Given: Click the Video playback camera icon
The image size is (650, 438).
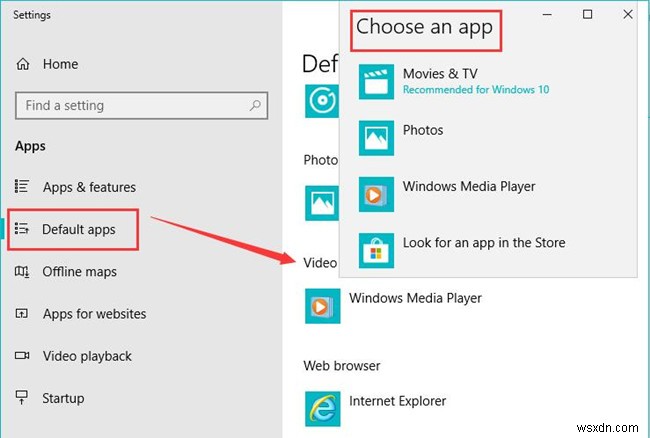Looking at the screenshot, I should [22, 356].
